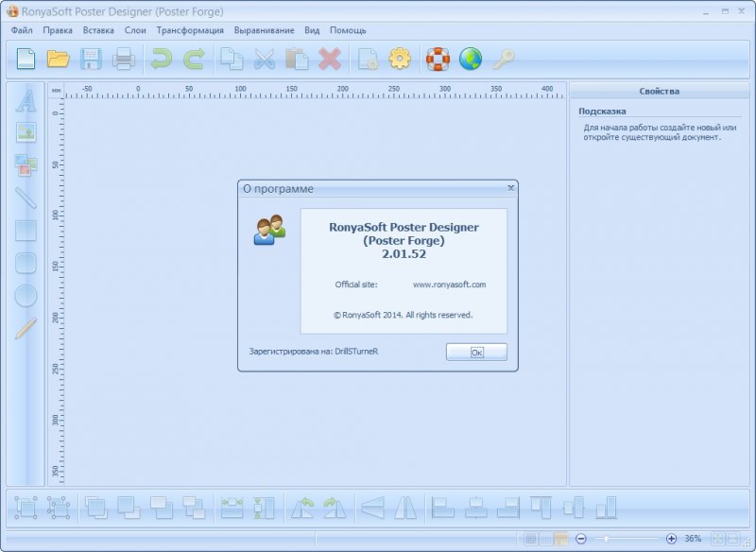Image resolution: width=756 pixels, height=552 pixels.
Task: Open the Выравнивание menu
Action: pyautogui.click(x=265, y=30)
